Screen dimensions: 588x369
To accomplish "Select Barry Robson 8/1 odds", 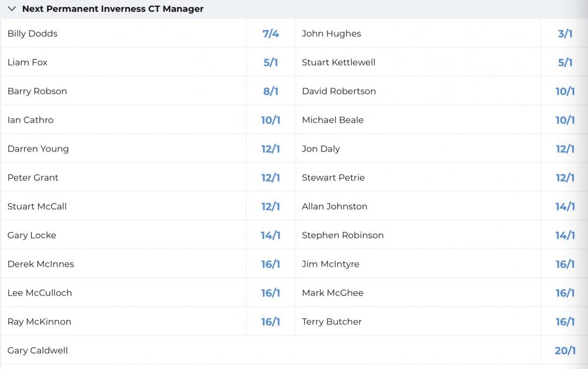I will click(270, 91).
